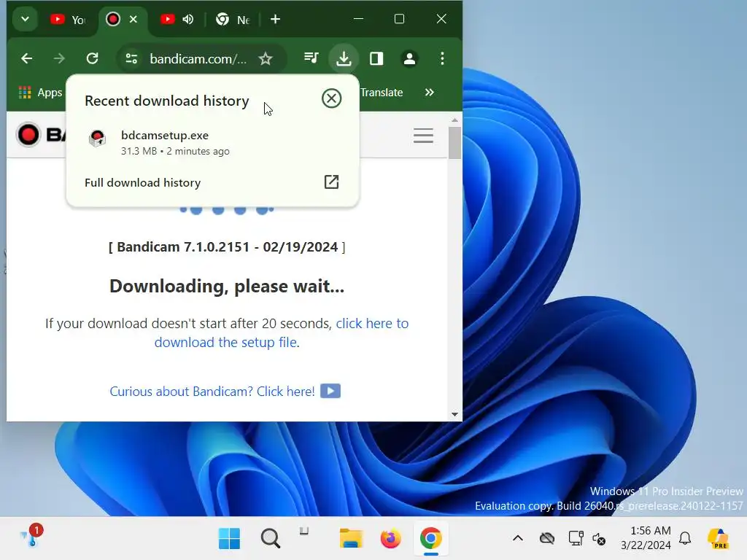Click the forward navigation arrow
Viewport: 747px width, 560px height.
pos(59,58)
